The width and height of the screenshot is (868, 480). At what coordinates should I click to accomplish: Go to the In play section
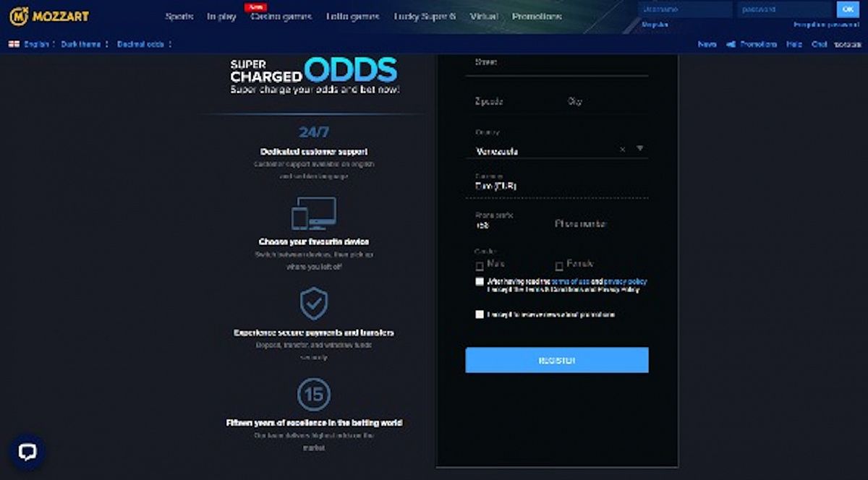(221, 16)
